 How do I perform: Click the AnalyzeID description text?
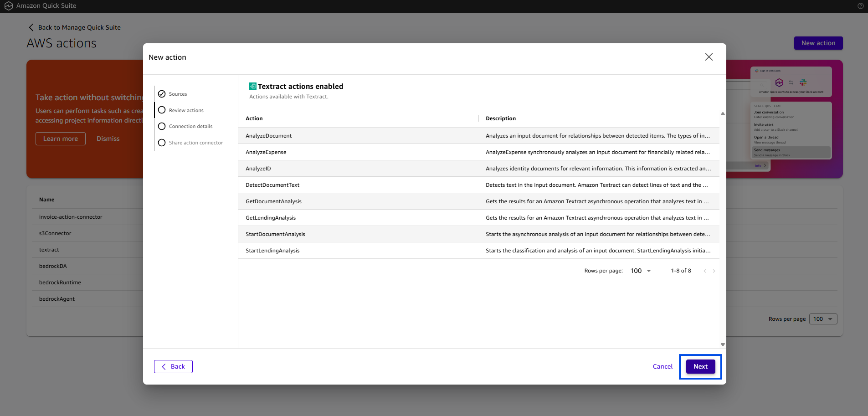(x=598, y=169)
